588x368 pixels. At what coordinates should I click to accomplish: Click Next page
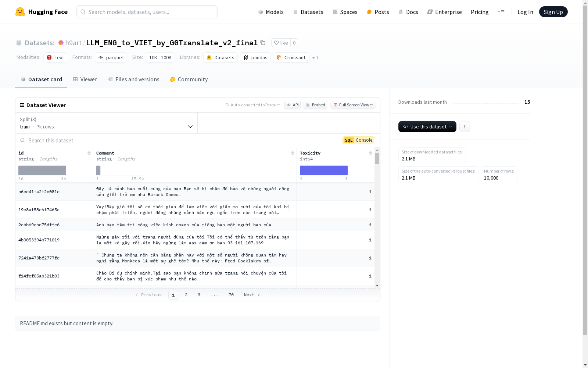coord(252,295)
